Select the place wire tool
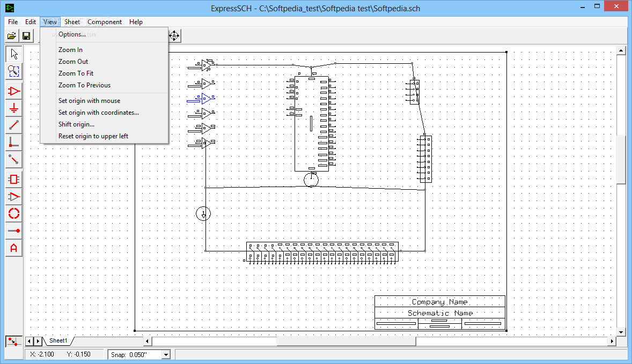Viewport: 632px width, 364px height. point(14,125)
